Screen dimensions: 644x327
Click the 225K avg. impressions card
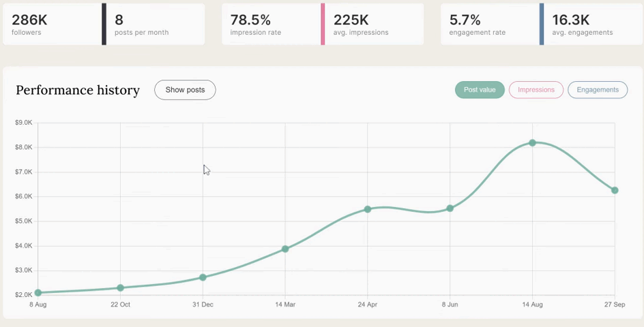pyautogui.click(x=374, y=25)
